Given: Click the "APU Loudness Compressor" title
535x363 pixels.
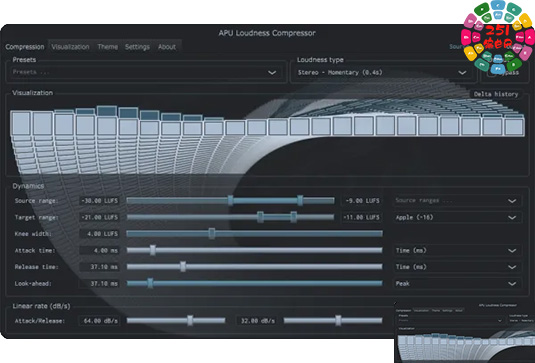Looking at the screenshot, I should (x=267, y=33).
